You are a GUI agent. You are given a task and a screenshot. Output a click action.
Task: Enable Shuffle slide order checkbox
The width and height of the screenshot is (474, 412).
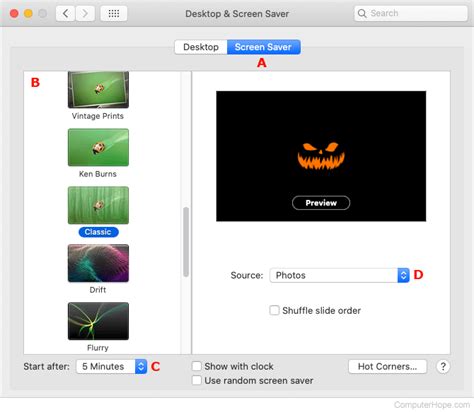[x=274, y=310]
